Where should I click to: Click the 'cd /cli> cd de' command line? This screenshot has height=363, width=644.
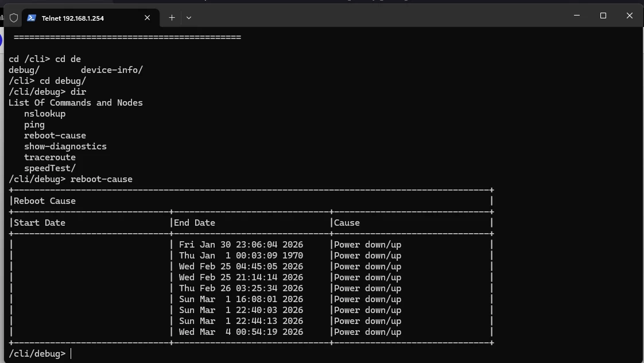(45, 59)
